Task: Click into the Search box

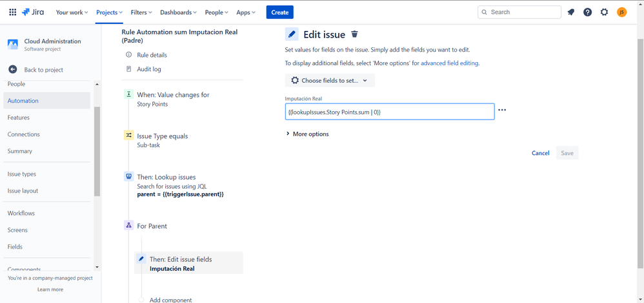Action: click(x=519, y=12)
